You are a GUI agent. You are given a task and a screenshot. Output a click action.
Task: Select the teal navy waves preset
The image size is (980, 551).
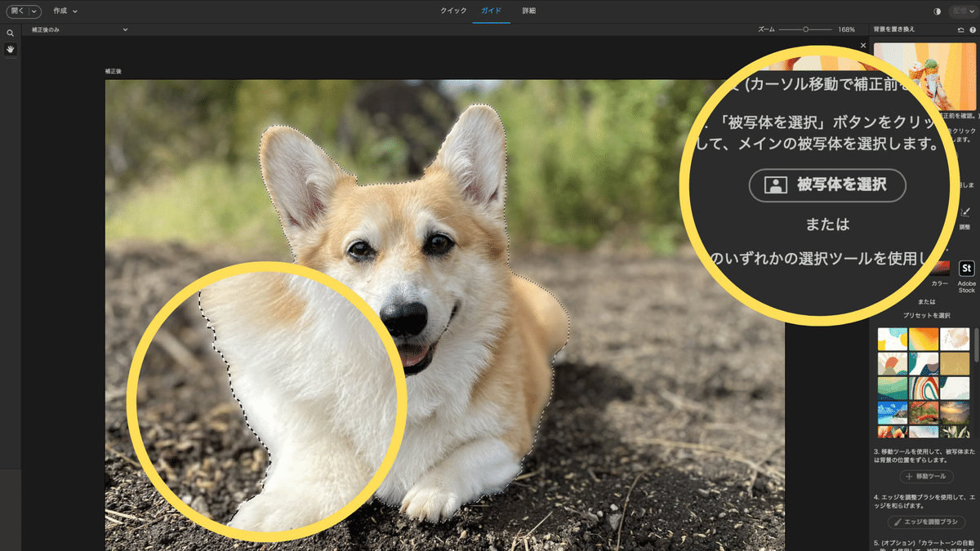coord(923,363)
